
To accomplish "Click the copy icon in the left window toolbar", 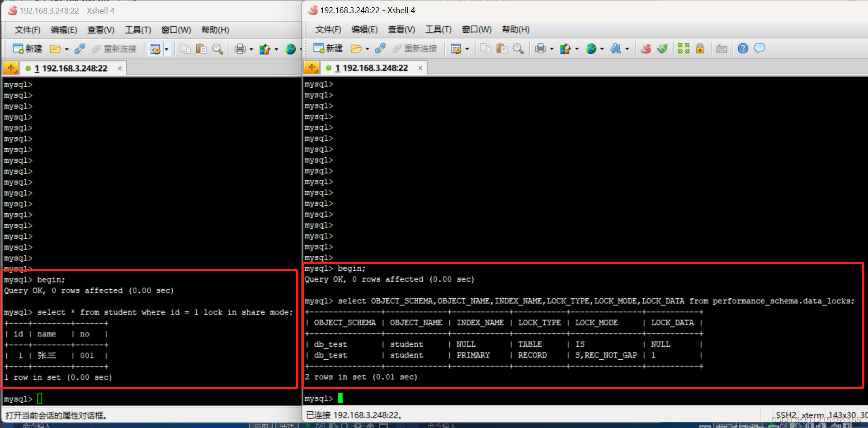I will [x=184, y=49].
